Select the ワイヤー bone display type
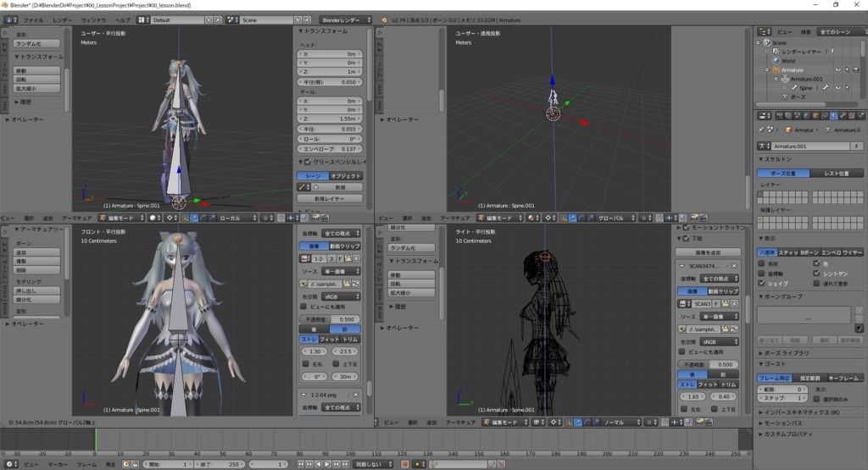Viewport: 868px width, 470px height. click(853, 252)
